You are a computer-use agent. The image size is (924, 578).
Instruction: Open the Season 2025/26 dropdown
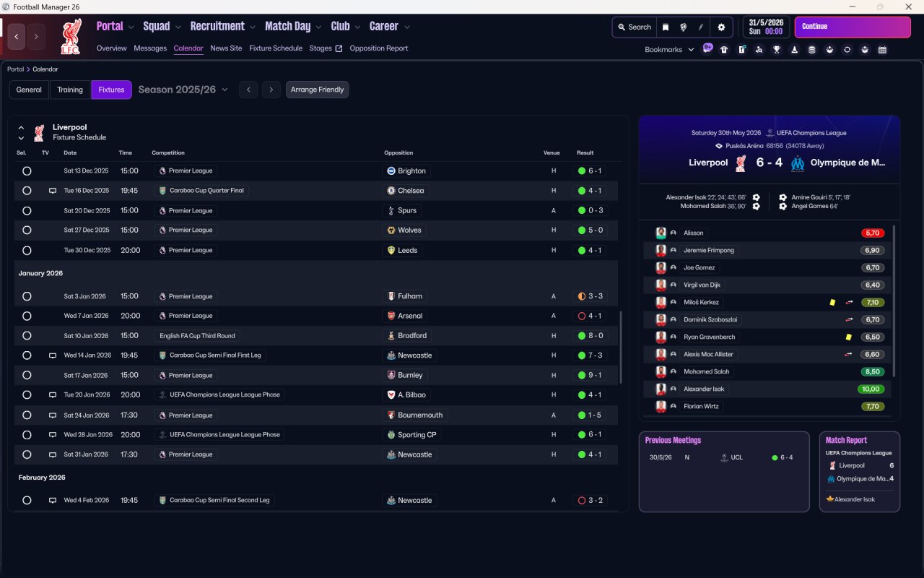[183, 90]
